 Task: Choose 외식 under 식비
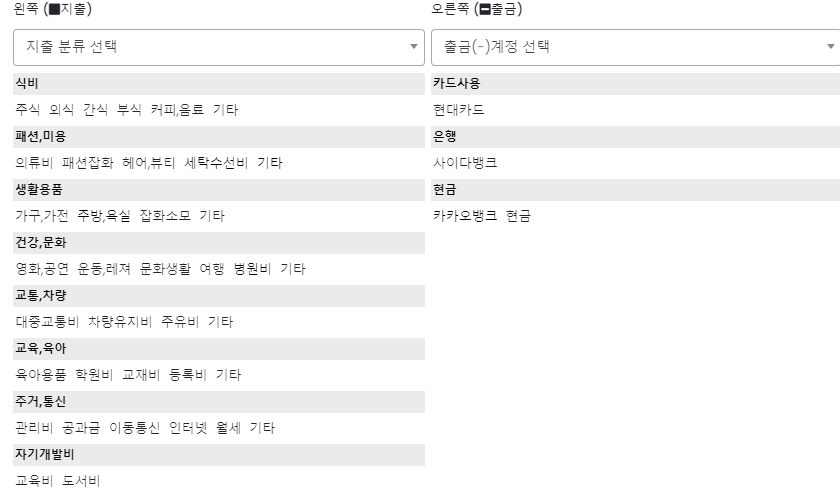tap(62, 110)
